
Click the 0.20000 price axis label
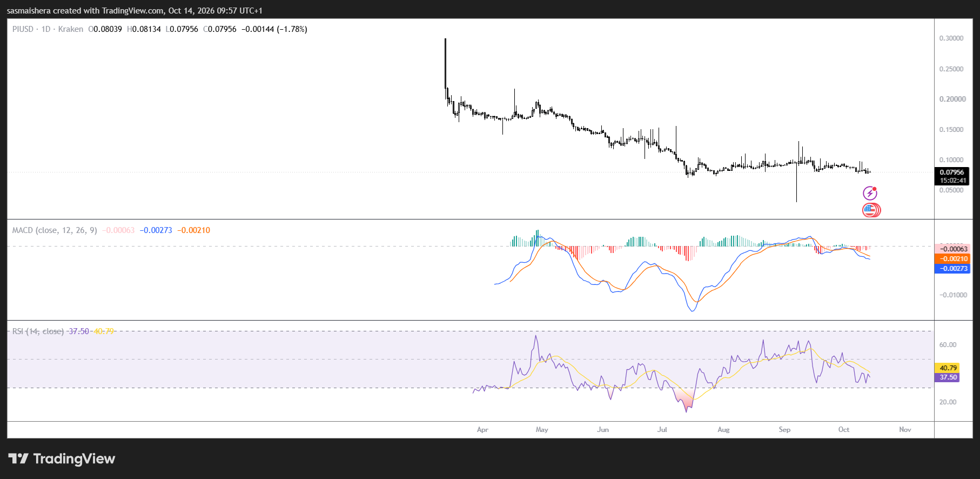[952, 99]
